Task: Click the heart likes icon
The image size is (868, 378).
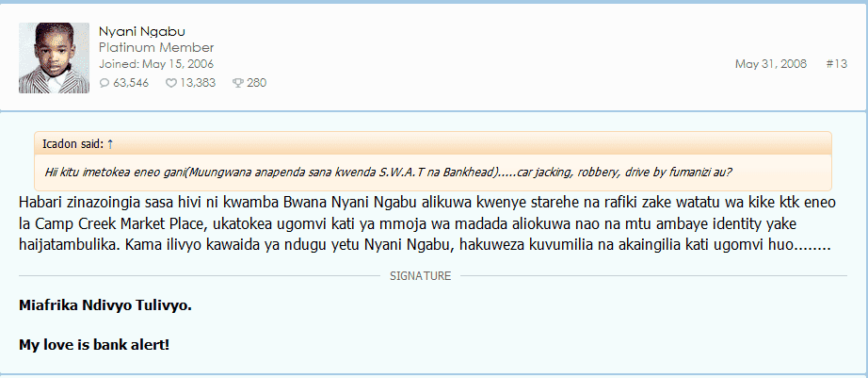Action: pyautogui.click(x=171, y=83)
